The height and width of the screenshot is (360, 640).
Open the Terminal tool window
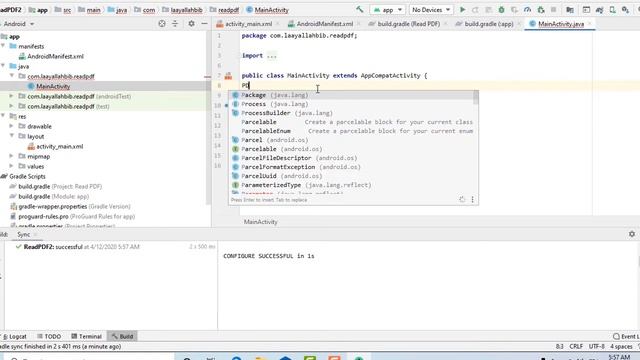(x=86, y=336)
